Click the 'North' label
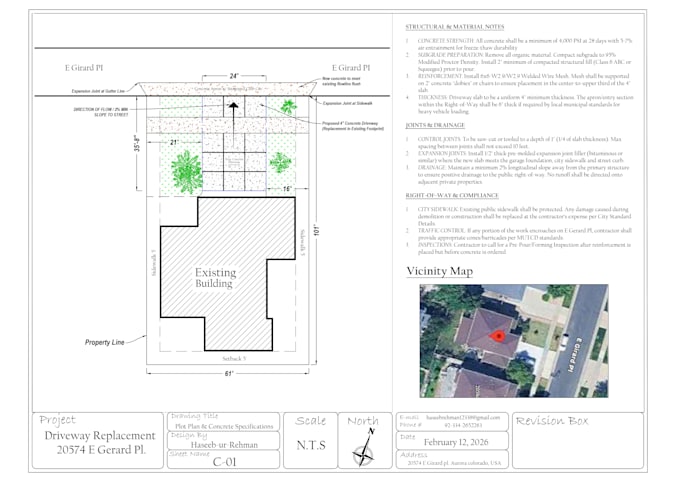Viewport: 680px width, 481px height. coord(363,421)
